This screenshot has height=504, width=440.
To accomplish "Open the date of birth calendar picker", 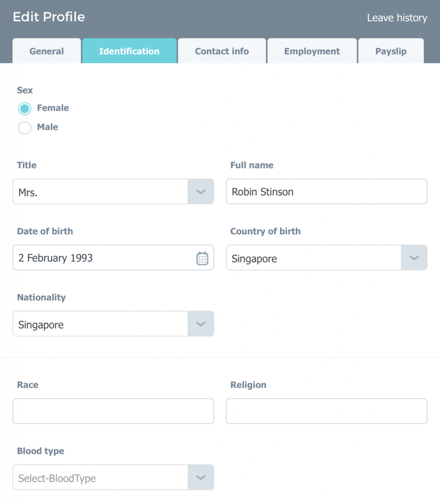I will pos(203,258).
